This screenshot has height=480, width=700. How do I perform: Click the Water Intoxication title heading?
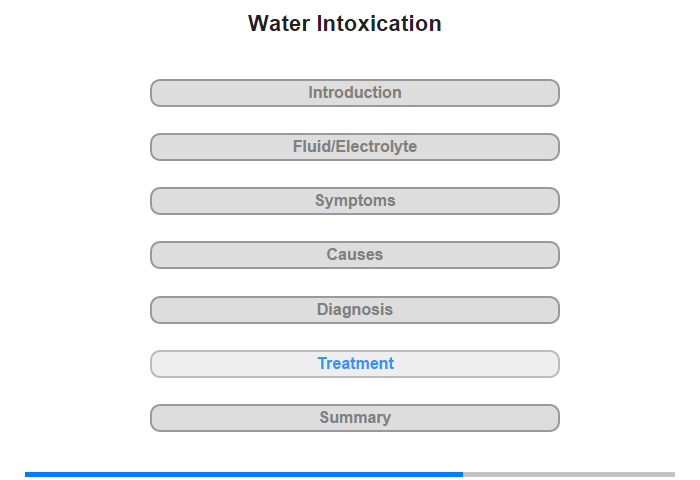[345, 23]
